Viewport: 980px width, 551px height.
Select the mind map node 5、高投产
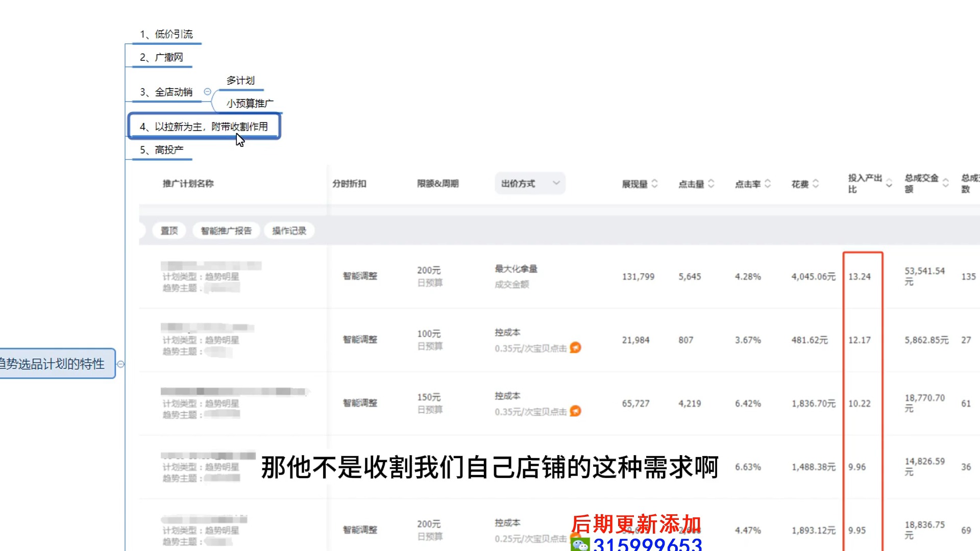pyautogui.click(x=161, y=149)
